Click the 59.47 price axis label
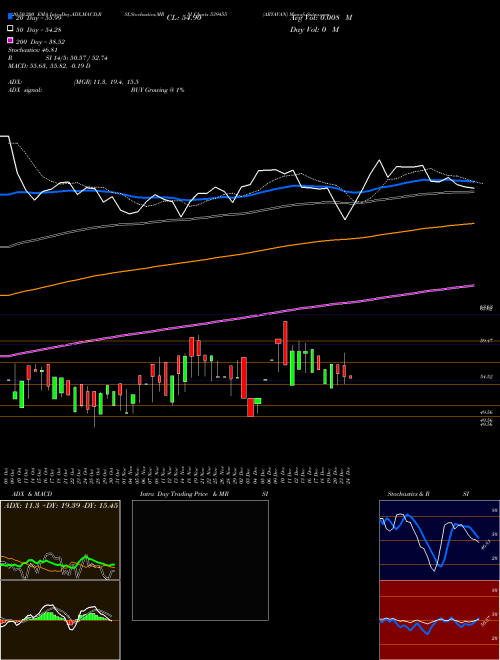 487,341
